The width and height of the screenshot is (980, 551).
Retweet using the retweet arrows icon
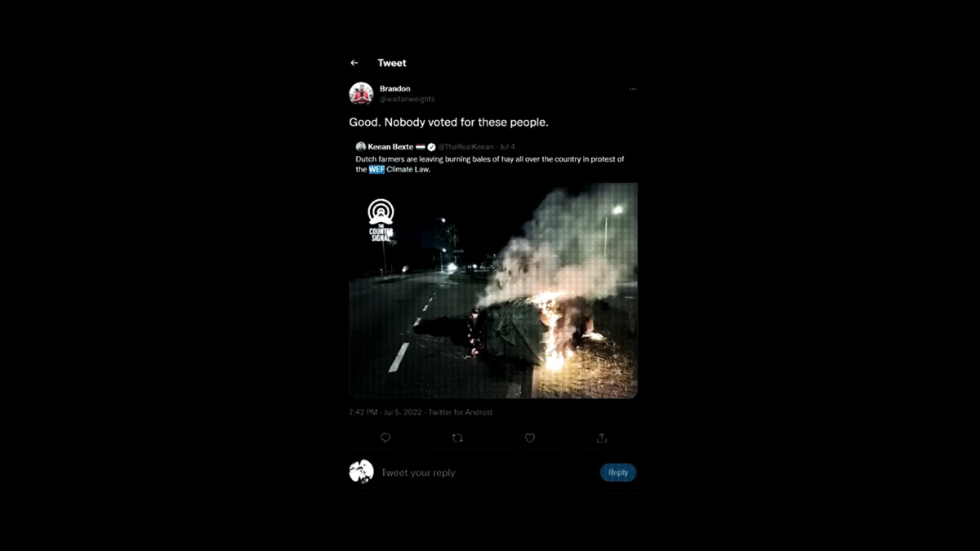point(457,438)
